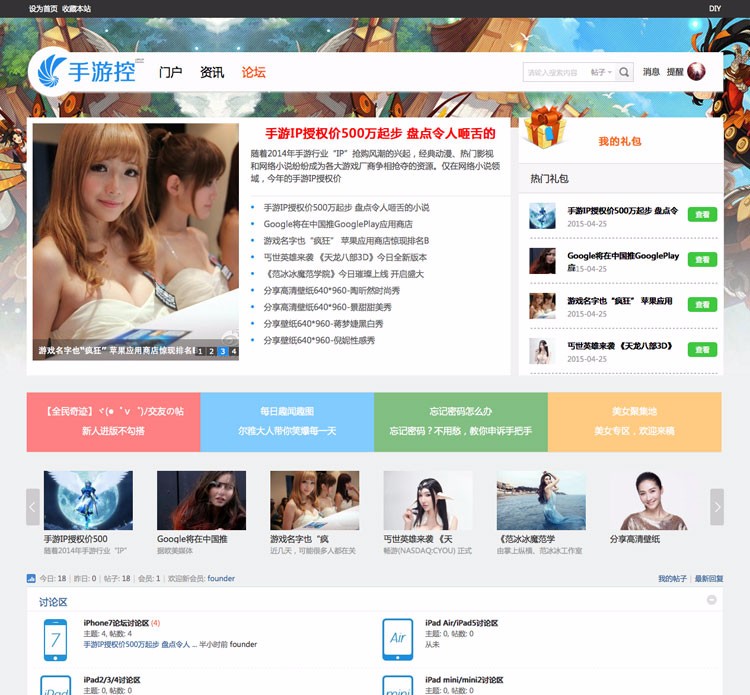This screenshot has height=695, width=750.
Task: Open iPad2/3/4讨论区 forum title
Action: click(x=112, y=680)
